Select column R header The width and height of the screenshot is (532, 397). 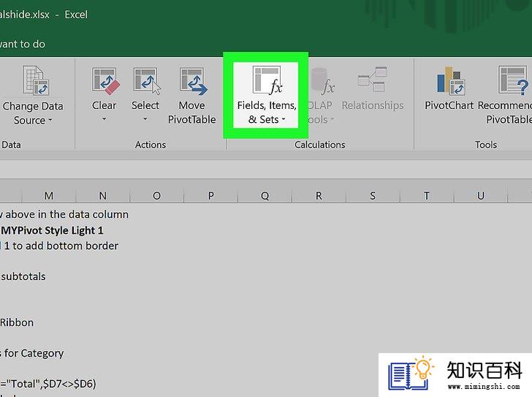click(x=319, y=196)
